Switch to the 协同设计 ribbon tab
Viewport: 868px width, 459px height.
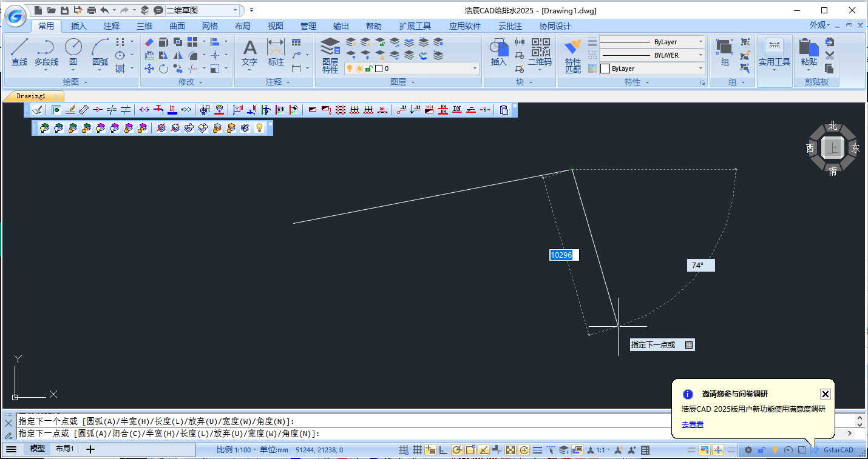click(x=555, y=26)
